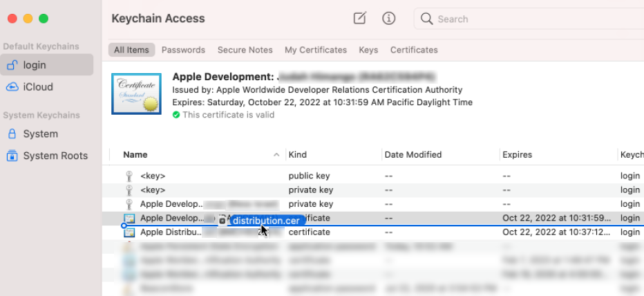Open the info inspector icon
The height and width of the screenshot is (296, 644).
click(389, 19)
